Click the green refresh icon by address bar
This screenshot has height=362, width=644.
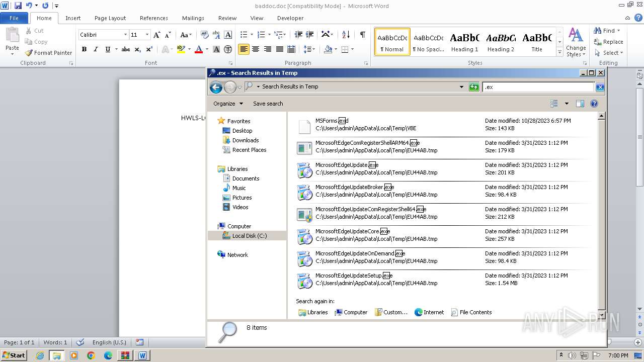473,87
